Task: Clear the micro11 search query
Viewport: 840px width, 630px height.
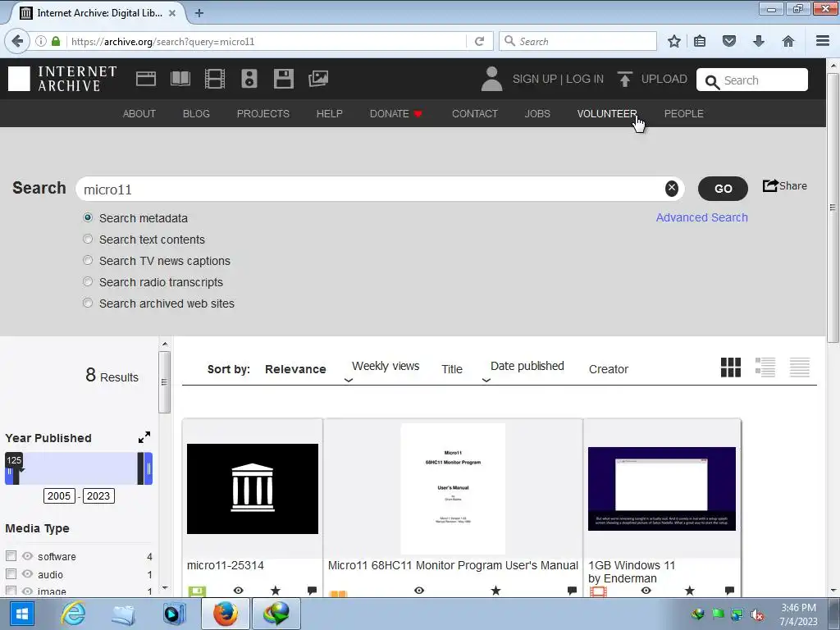Action: click(x=671, y=188)
